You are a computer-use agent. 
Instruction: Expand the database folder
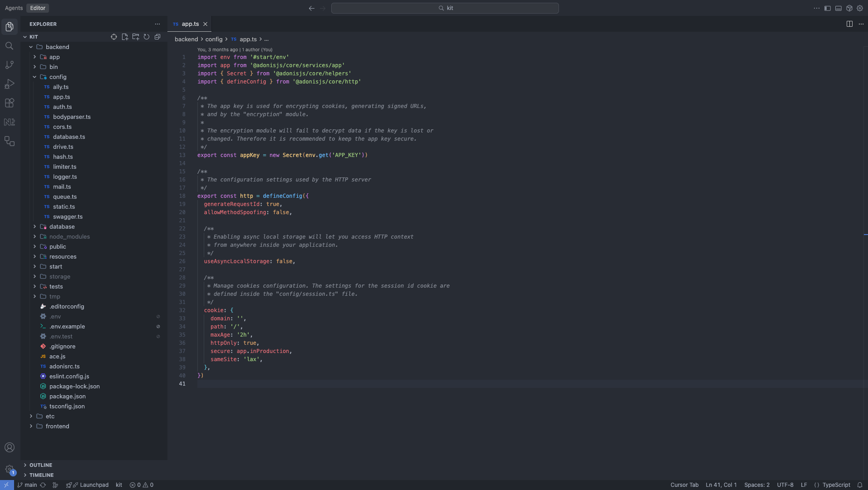point(62,226)
